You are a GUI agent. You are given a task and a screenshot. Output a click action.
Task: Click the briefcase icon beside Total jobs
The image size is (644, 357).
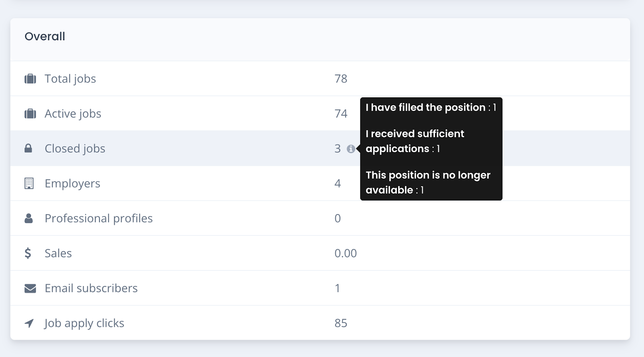pyautogui.click(x=30, y=79)
